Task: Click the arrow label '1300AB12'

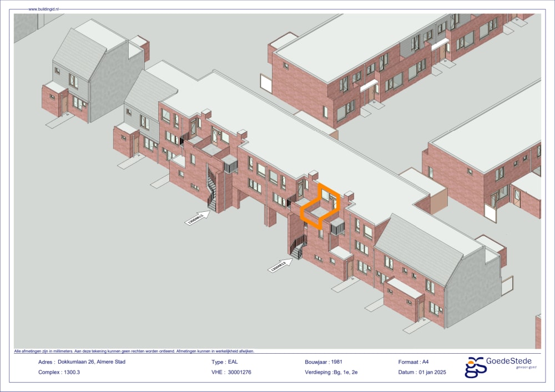Action: pos(198,218)
